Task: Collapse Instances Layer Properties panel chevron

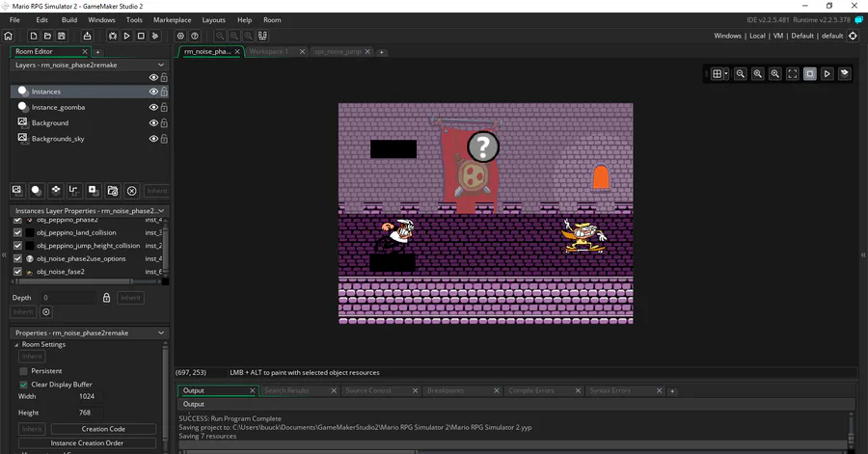Action: [x=161, y=211]
